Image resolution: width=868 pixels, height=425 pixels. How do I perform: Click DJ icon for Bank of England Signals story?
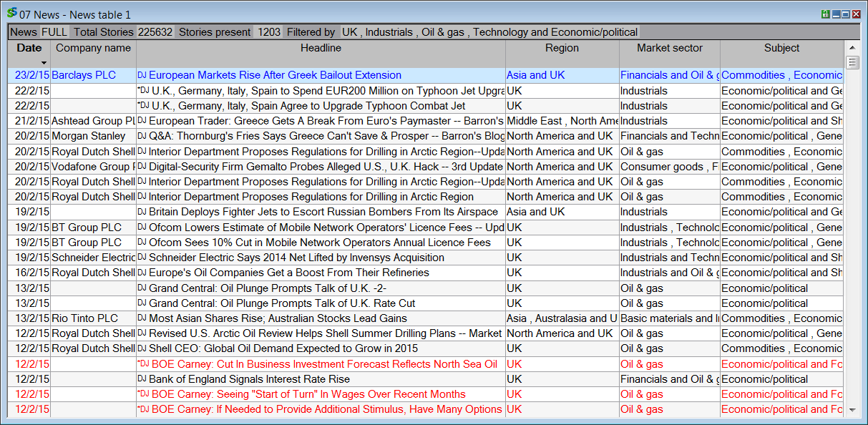pyautogui.click(x=142, y=378)
